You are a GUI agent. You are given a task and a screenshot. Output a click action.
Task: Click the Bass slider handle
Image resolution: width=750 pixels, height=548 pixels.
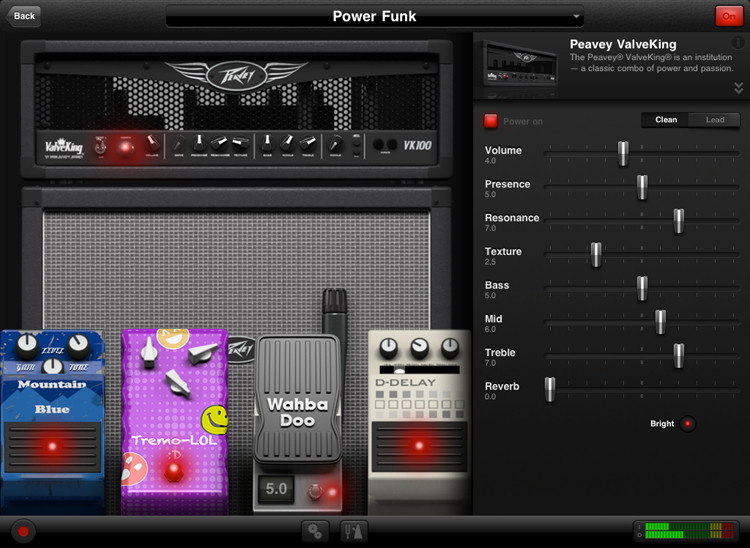pyautogui.click(x=642, y=288)
